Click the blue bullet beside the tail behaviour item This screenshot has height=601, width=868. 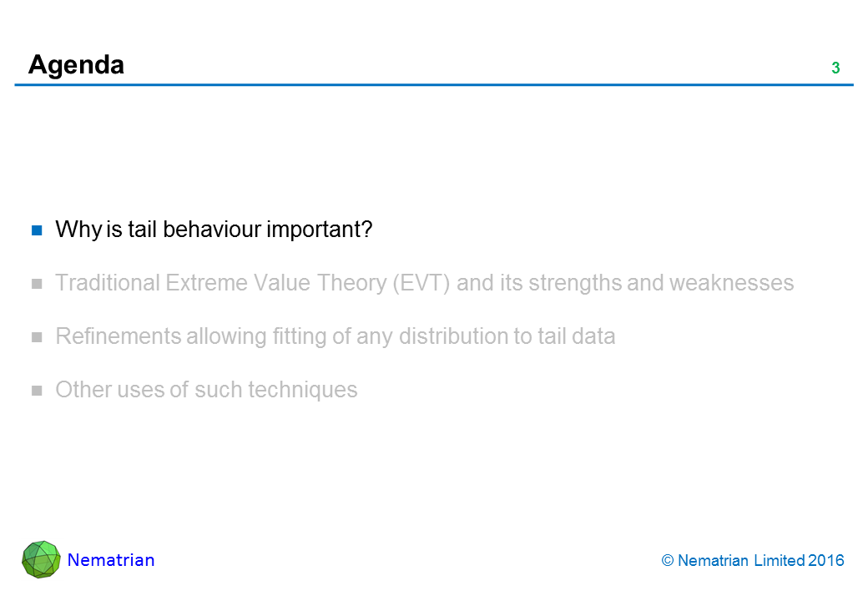coord(37,230)
